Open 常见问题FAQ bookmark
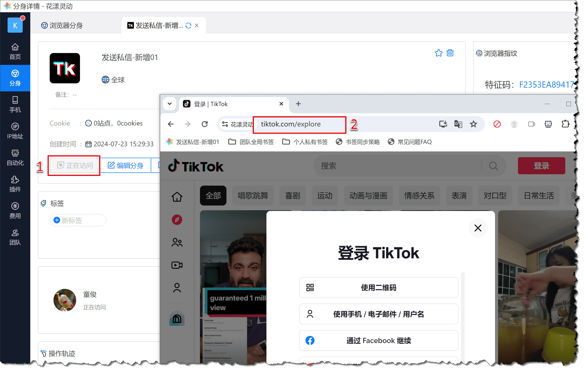Screen dimensions: 588x371 (x=410, y=142)
